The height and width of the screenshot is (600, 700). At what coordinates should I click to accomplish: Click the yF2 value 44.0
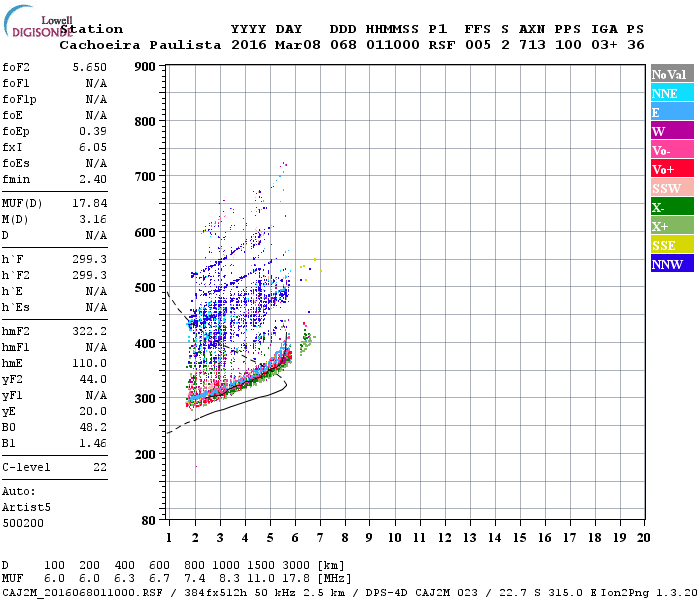(93, 379)
